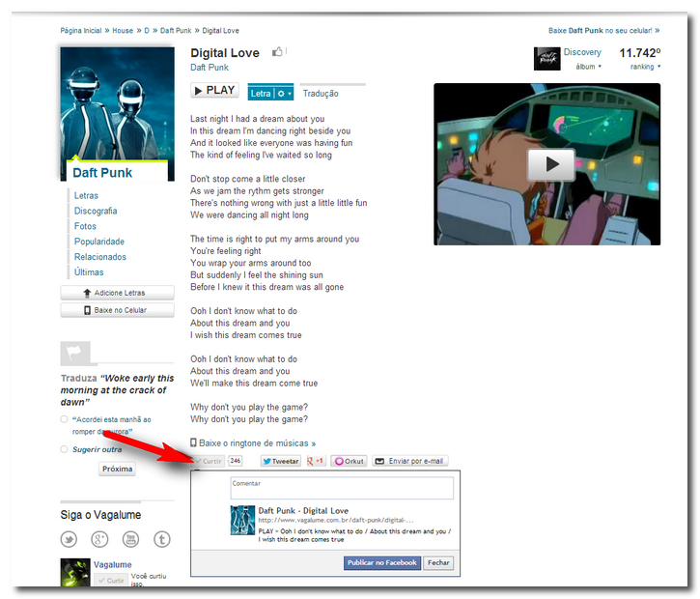Follow Vagalume on Twitter icon

click(69, 539)
